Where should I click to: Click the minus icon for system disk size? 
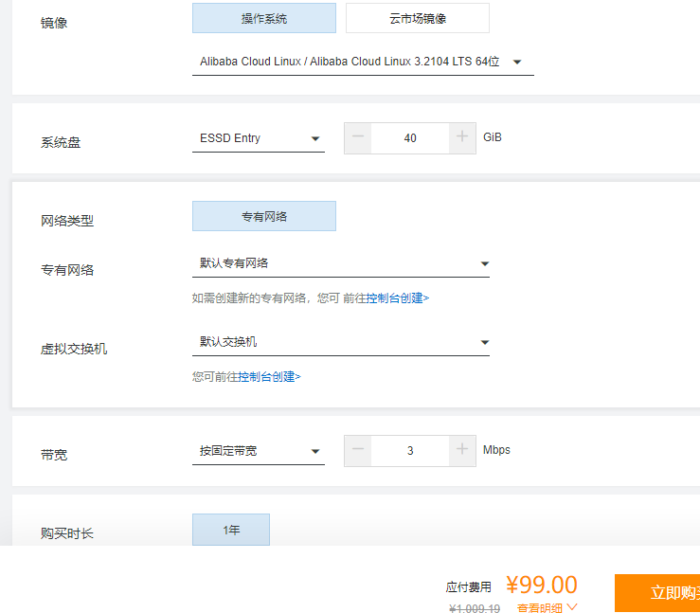pos(358,137)
